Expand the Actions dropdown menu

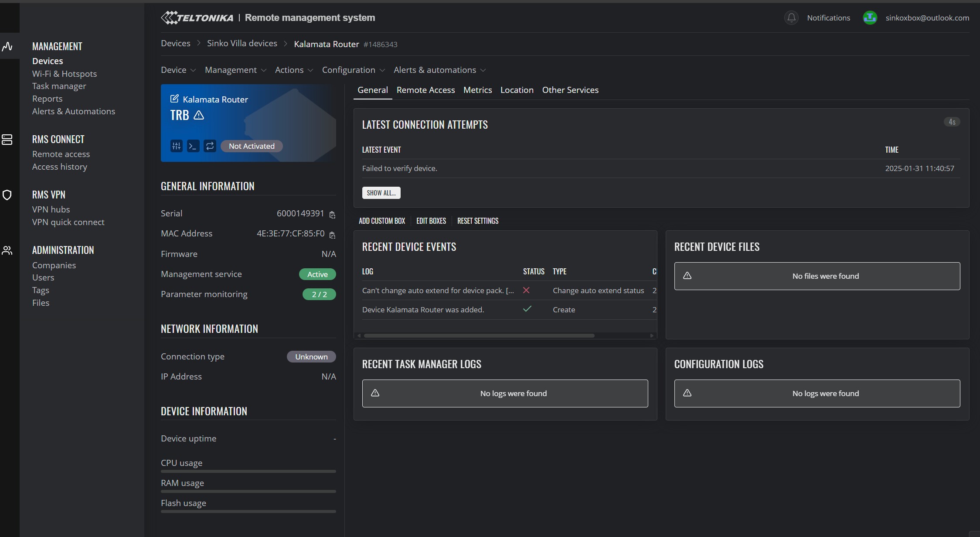tap(294, 70)
